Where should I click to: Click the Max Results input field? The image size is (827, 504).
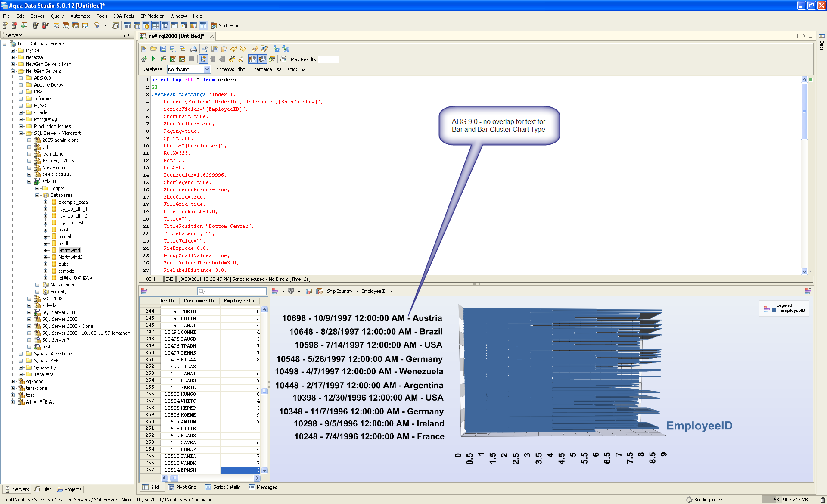click(328, 59)
